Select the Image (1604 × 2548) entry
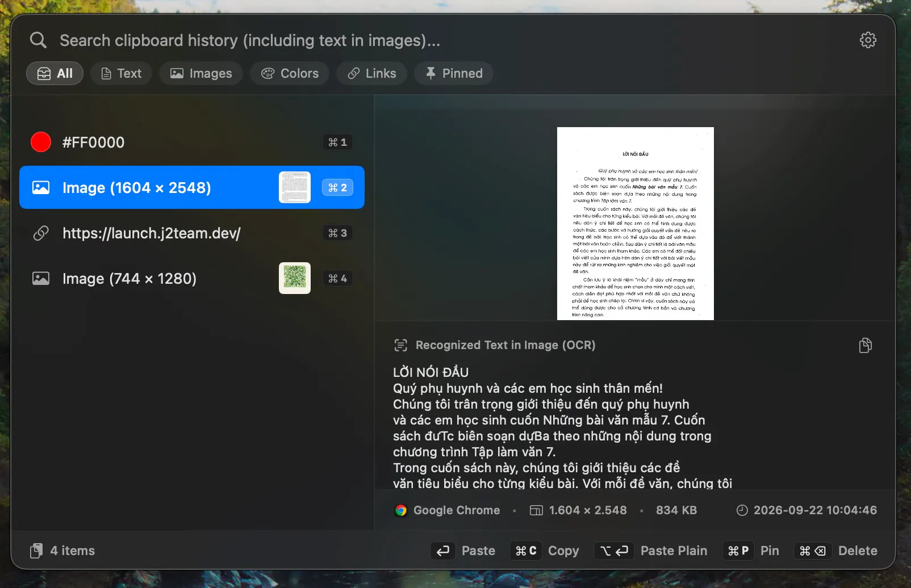911x588 pixels. (192, 187)
